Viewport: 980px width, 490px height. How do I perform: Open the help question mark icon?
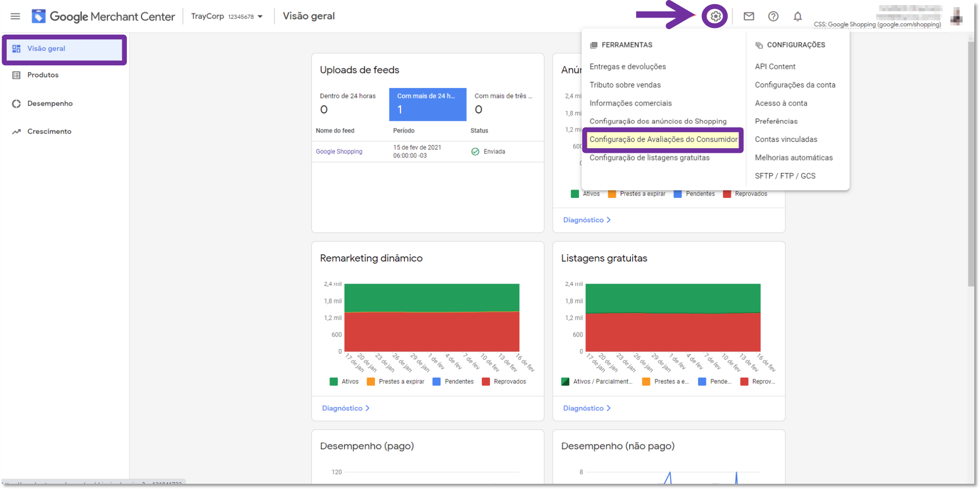(x=773, y=16)
